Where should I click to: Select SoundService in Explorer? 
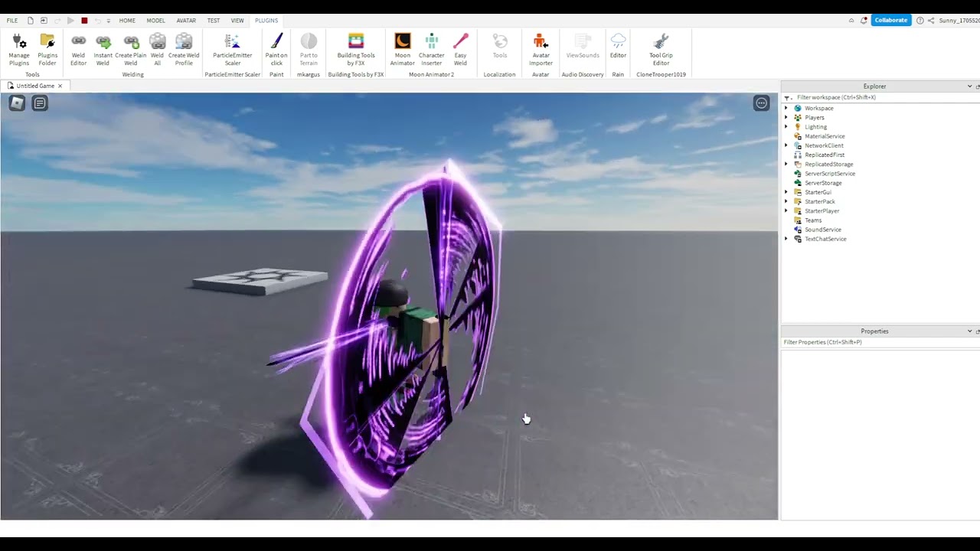823,230
